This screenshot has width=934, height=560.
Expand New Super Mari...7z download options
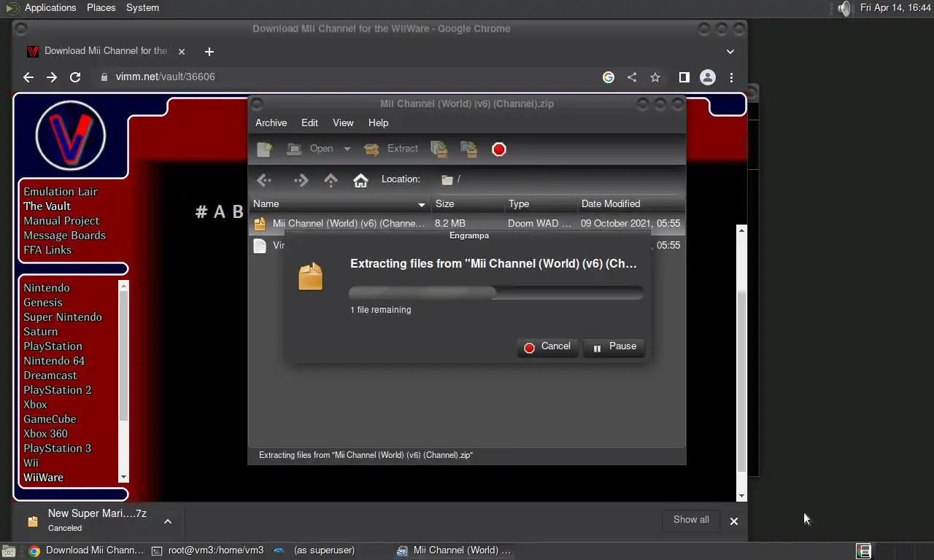point(167,521)
